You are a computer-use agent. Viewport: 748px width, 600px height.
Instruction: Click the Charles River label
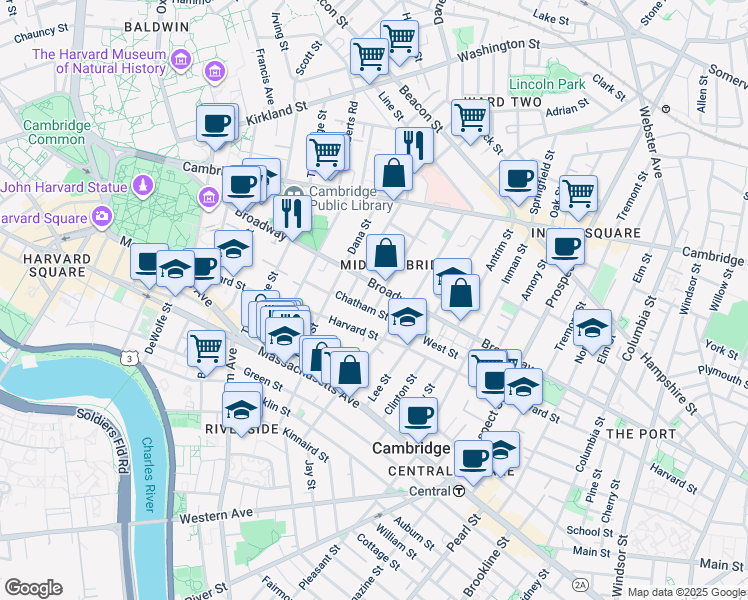click(148, 475)
